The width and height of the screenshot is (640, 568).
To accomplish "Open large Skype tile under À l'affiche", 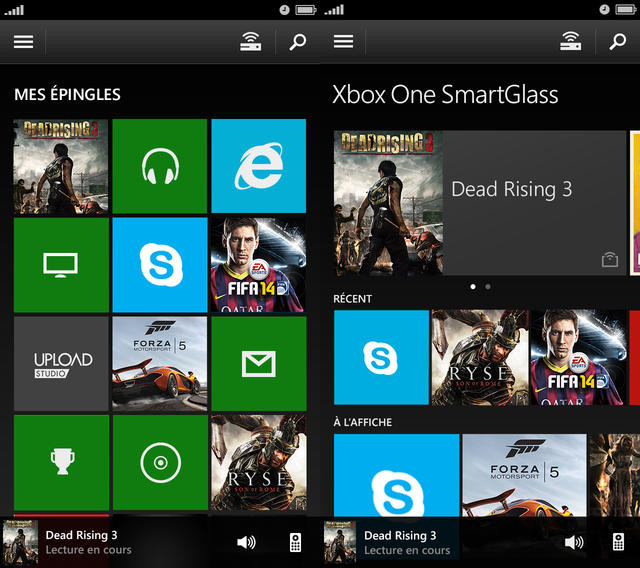I will [397, 475].
